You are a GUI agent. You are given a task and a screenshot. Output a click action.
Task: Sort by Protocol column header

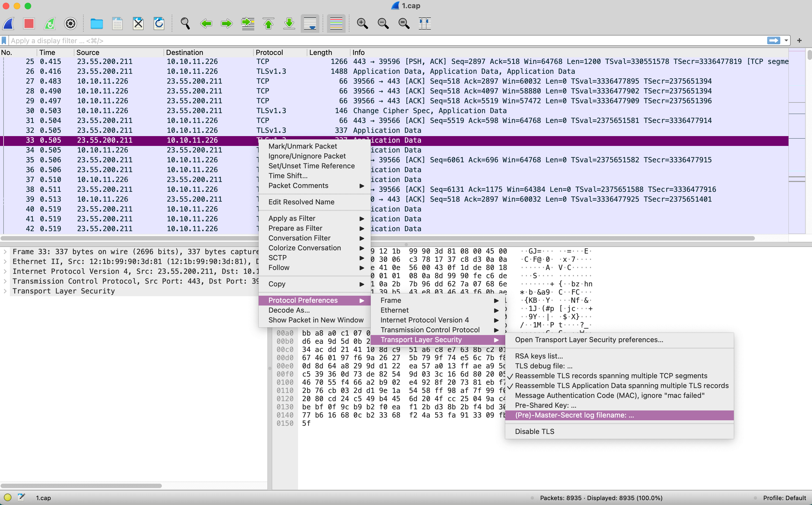pyautogui.click(x=280, y=52)
